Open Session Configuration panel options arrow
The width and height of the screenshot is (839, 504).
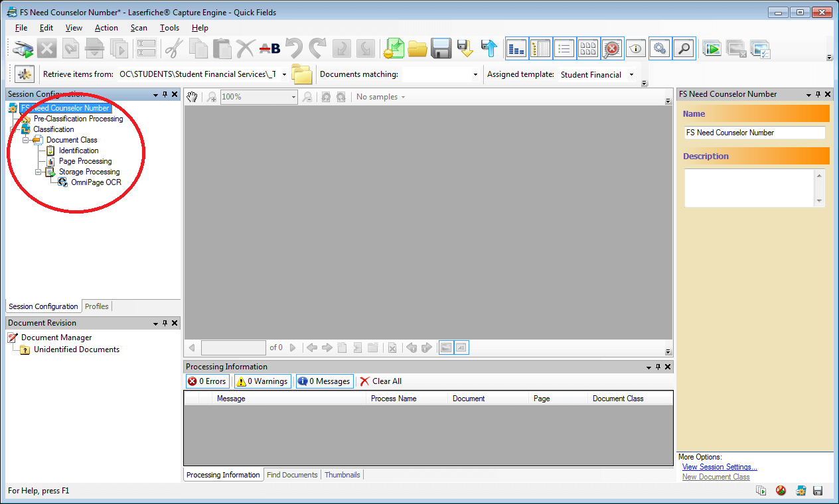pos(155,95)
